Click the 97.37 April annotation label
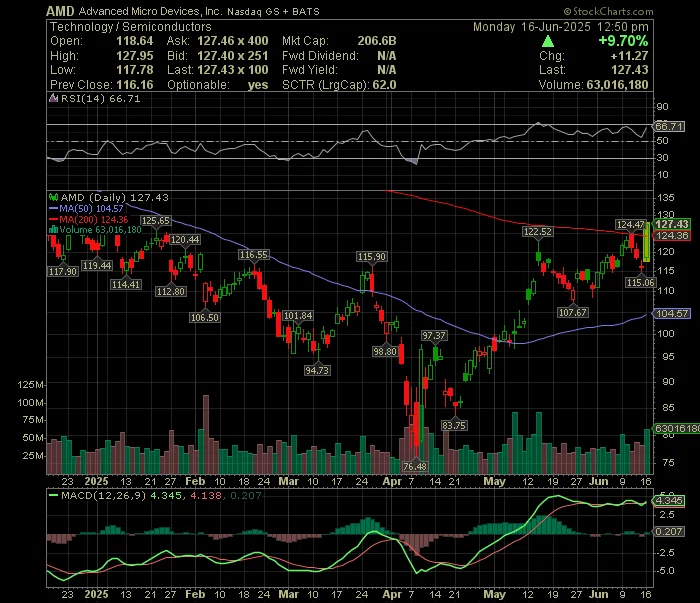 click(434, 336)
